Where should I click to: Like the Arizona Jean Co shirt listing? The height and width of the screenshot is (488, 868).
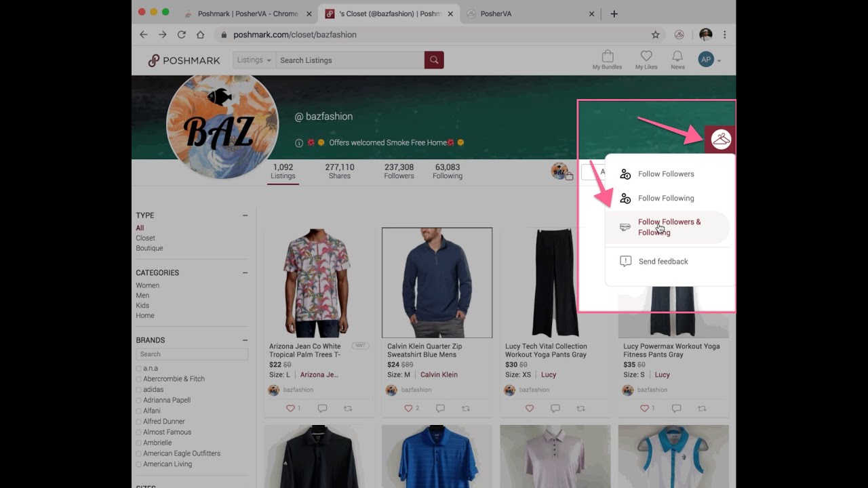click(290, 409)
